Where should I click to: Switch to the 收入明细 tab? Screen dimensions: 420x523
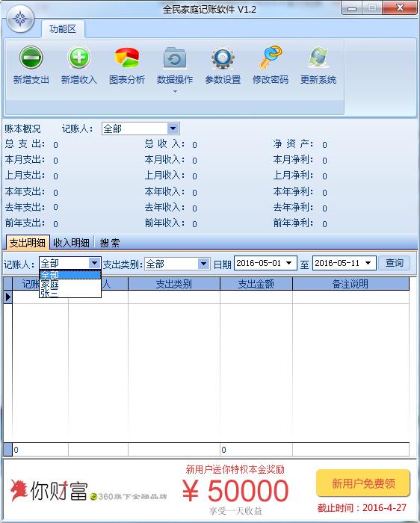[71, 243]
